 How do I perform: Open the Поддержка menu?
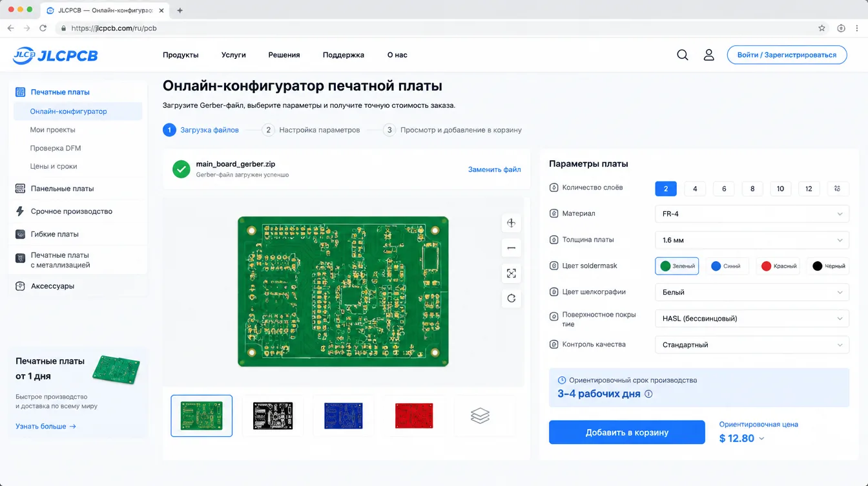344,55
